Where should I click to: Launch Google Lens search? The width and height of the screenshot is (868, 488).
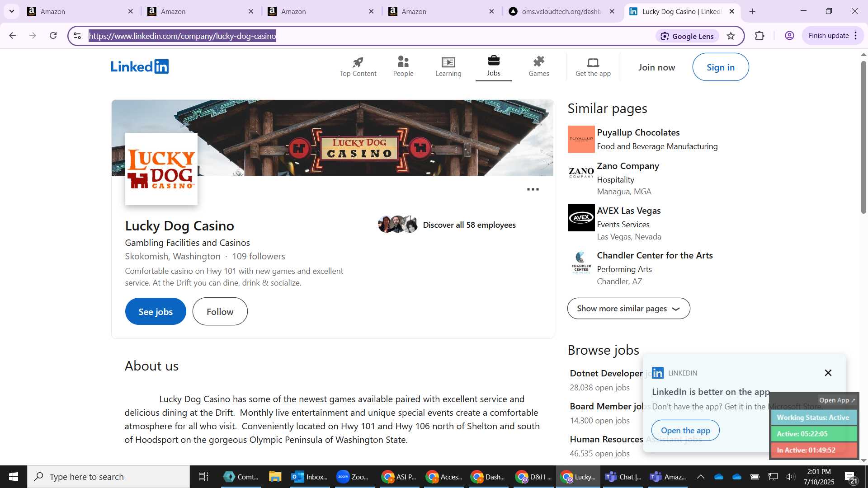pos(687,36)
